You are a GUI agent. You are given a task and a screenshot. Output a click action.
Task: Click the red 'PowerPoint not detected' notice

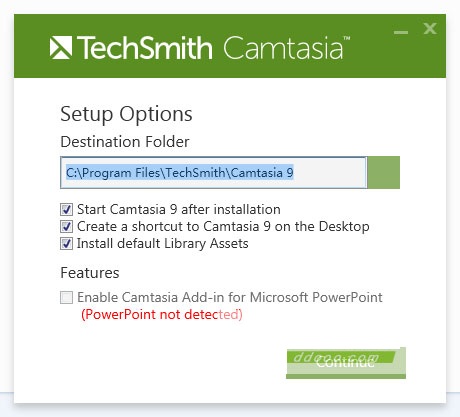[162, 314]
